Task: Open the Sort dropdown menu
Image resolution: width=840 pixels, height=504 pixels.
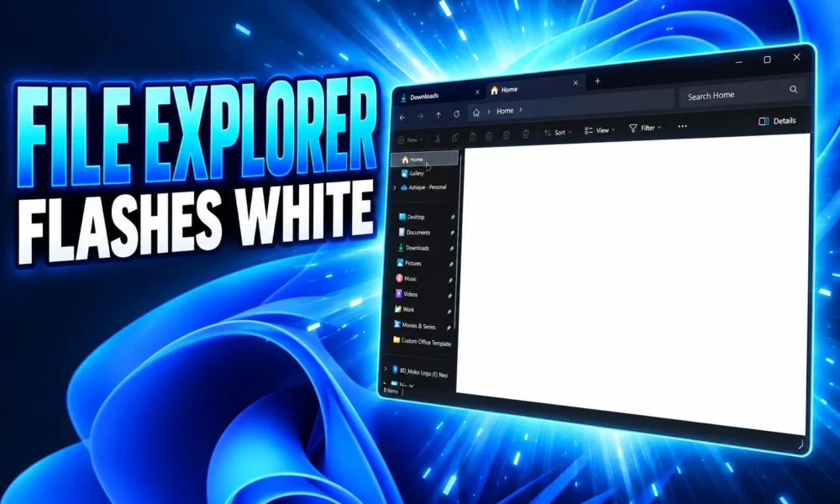Action: (558, 132)
